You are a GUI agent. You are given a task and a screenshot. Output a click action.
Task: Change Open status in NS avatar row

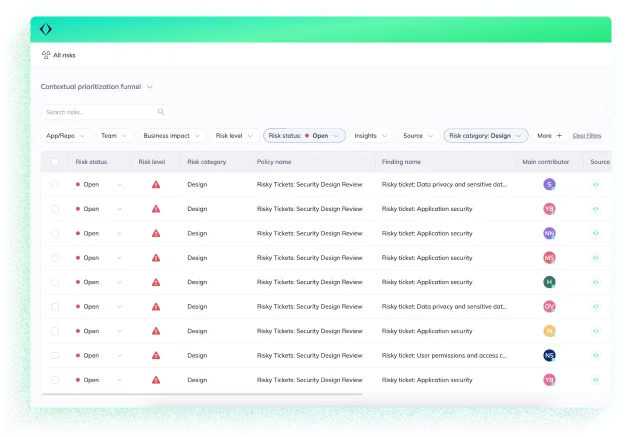click(x=98, y=356)
